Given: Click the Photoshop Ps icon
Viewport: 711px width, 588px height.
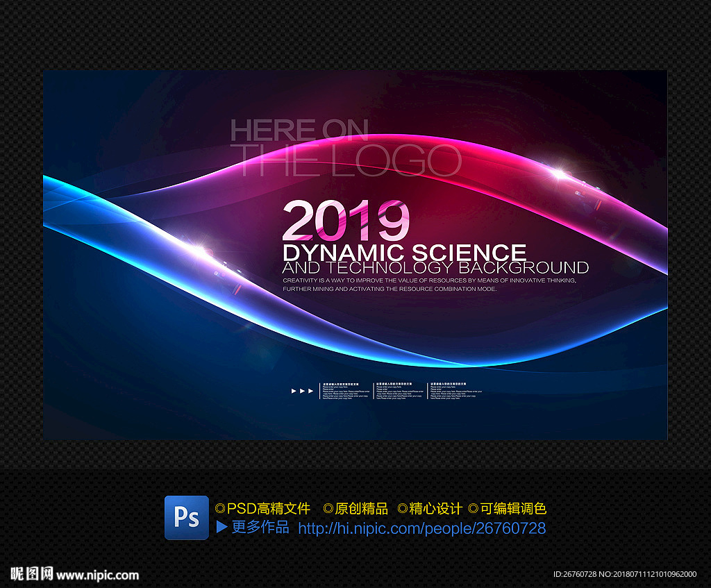Looking at the screenshot, I should coord(186,517).
